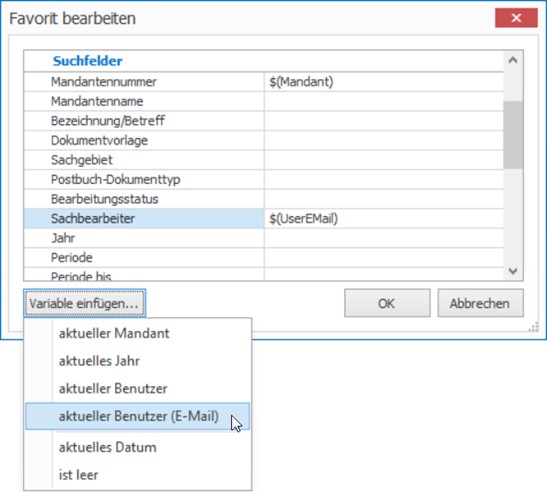Click the empty Mandantenname value cell
The image size is (547, 492).
pos(384,102)
